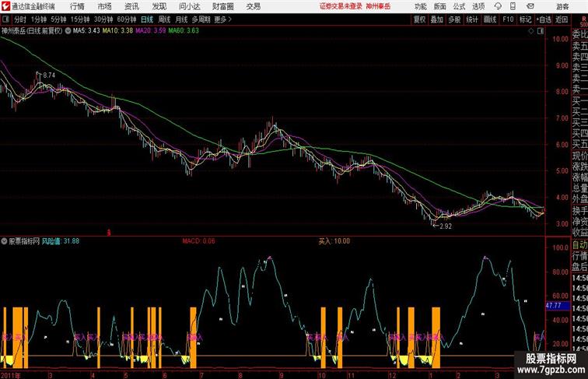
Task: Switch to the 周线 weekly tab
Action: point(164,19)
